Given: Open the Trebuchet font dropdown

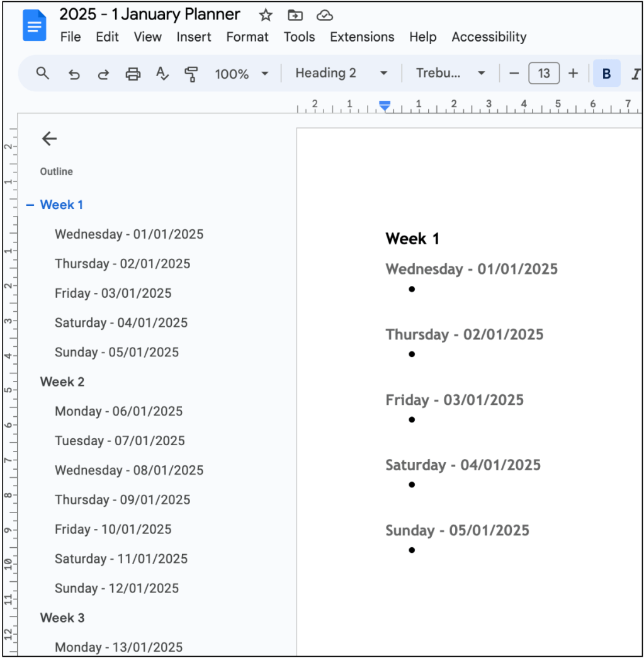Looking at the screenshot, I should point(450,74).
